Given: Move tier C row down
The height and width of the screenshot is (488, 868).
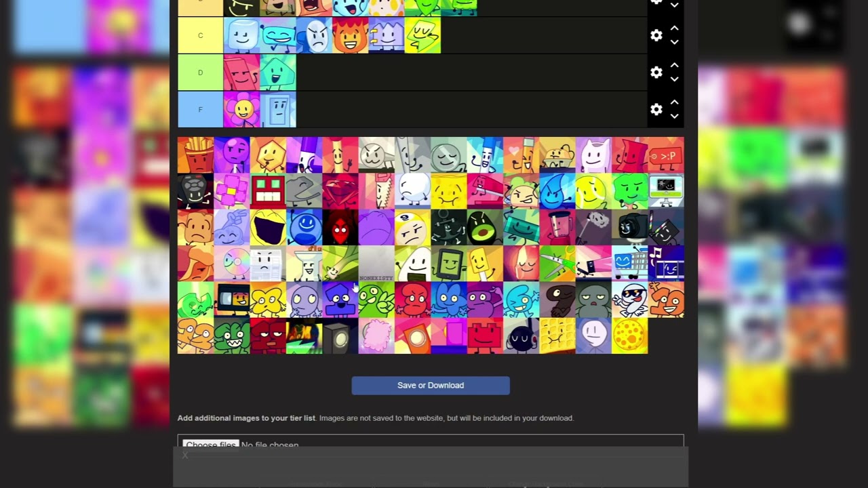Looking at the screenshot, I should pyautogui.click(x=674, y=42).
